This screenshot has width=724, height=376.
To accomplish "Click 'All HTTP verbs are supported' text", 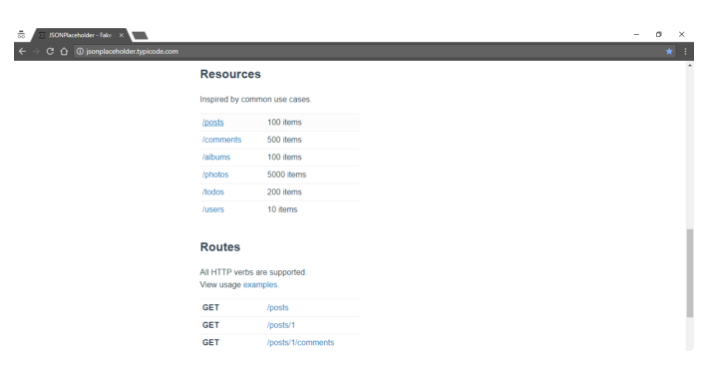I will point(253,272).
